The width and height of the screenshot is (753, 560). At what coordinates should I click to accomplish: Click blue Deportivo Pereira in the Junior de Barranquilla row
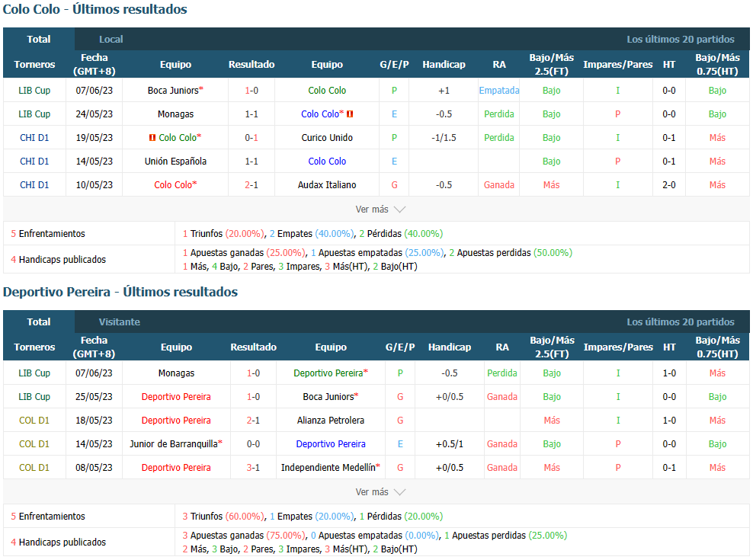point(331,443)
